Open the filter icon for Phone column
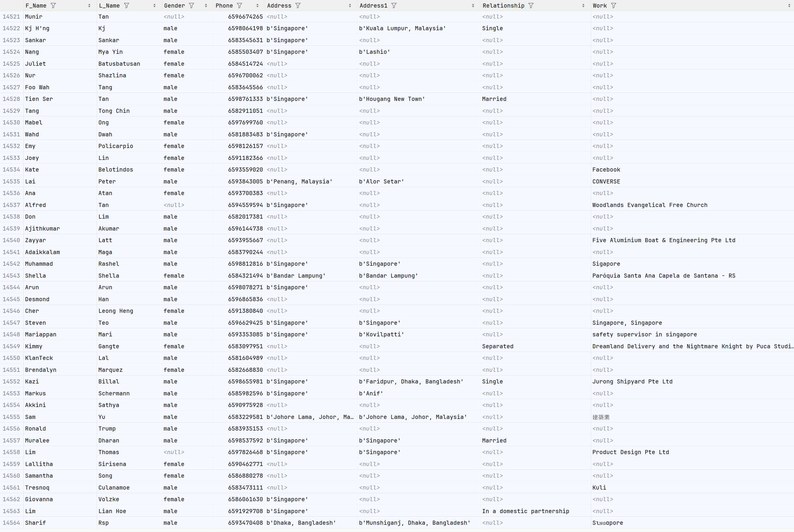794x532 pixels. pyautogui.click(x=239, y=6)
